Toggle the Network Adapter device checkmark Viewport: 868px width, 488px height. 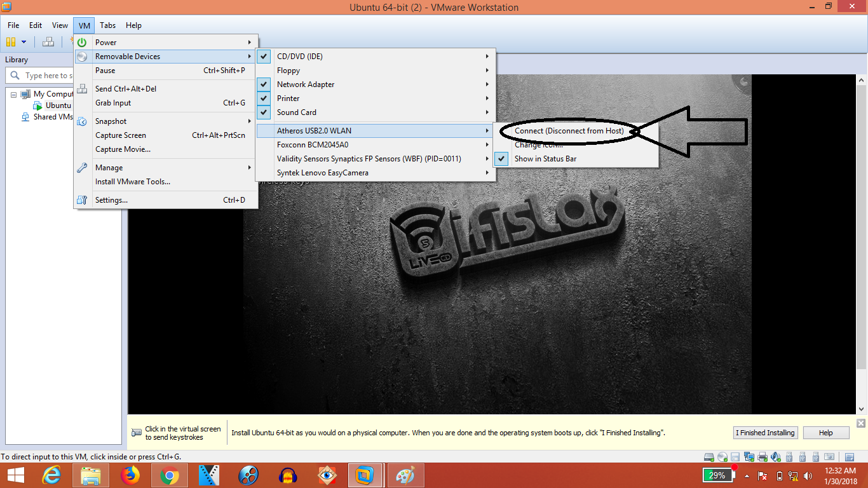pos(264,85)
